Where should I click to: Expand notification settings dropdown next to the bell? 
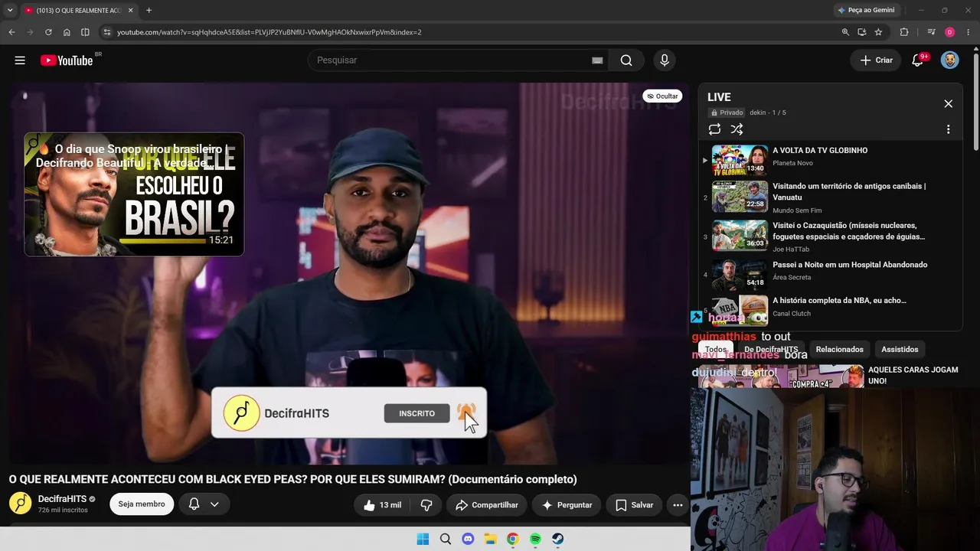pyautogui.click(x=214, y=504)
